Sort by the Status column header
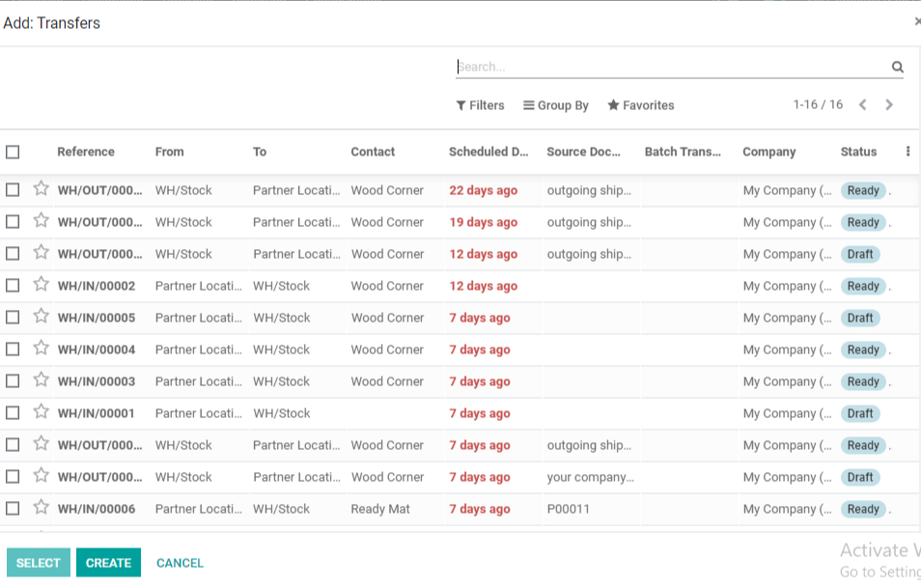 858,152
